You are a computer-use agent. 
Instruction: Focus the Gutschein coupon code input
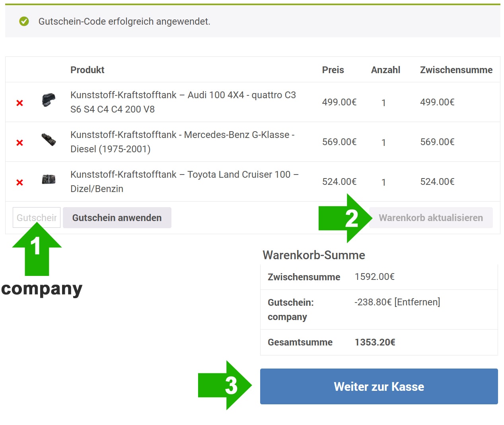pos(37,217)
